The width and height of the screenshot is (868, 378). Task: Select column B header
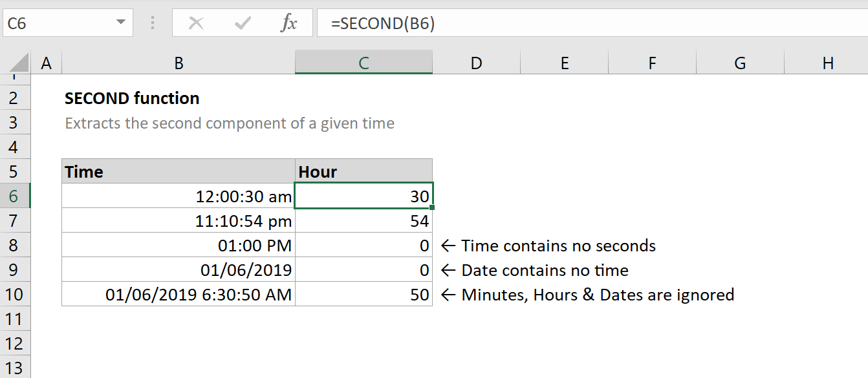pyautogui.click(x=179, y=63)
